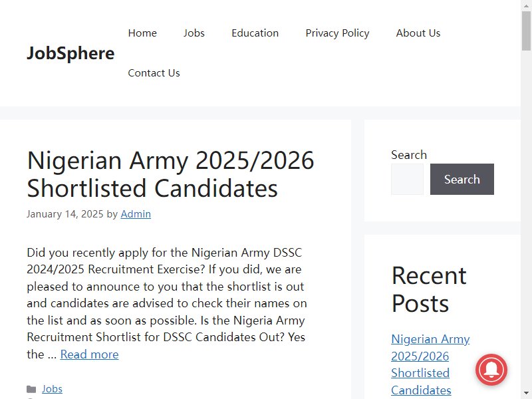Open the Nigerian Army 2025/2026 article headline
This screenshot has height=399, width=532.
pos(170,174)
